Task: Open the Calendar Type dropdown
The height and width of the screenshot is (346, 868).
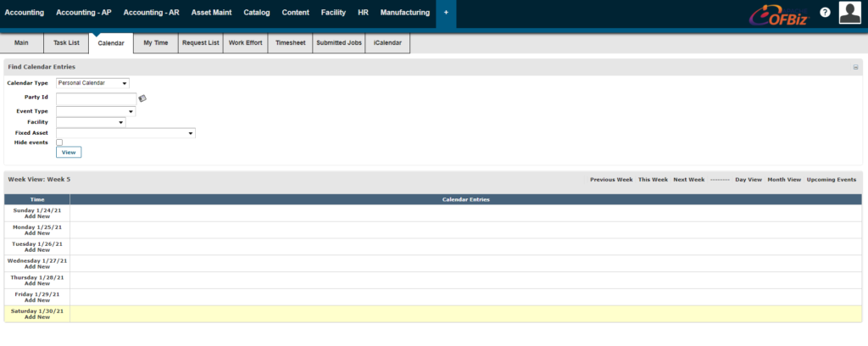Action: (92, 83)
